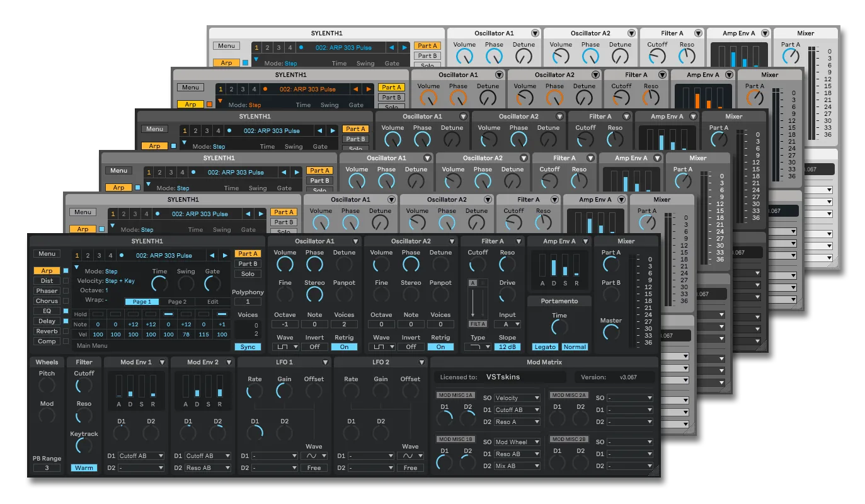This screenshot has height=504, width=865.
Task: Switch to the Dist effect tab
Action: tap(47, 281)
